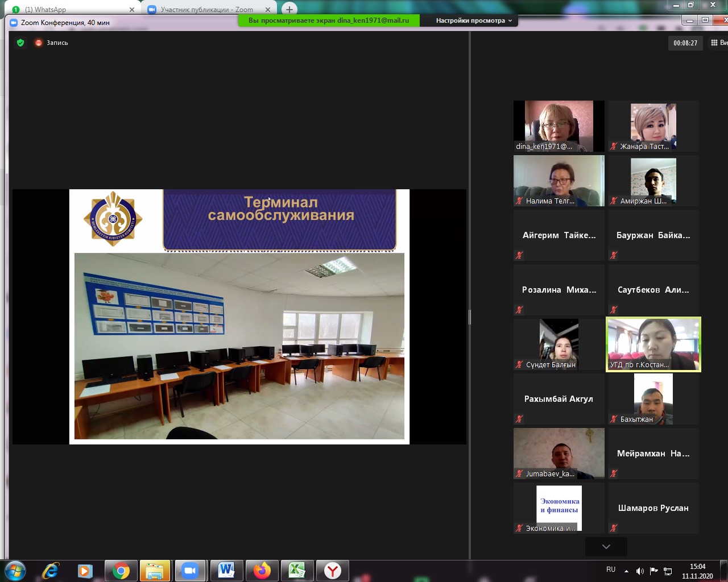Show more participants with down chevron
The image size is (728, 582).
606,546
